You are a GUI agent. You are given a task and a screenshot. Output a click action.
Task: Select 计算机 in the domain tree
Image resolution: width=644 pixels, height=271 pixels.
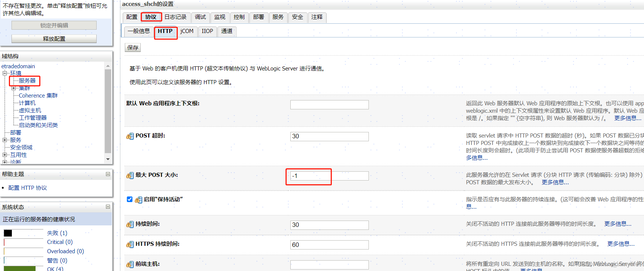[x=27, y=103]
